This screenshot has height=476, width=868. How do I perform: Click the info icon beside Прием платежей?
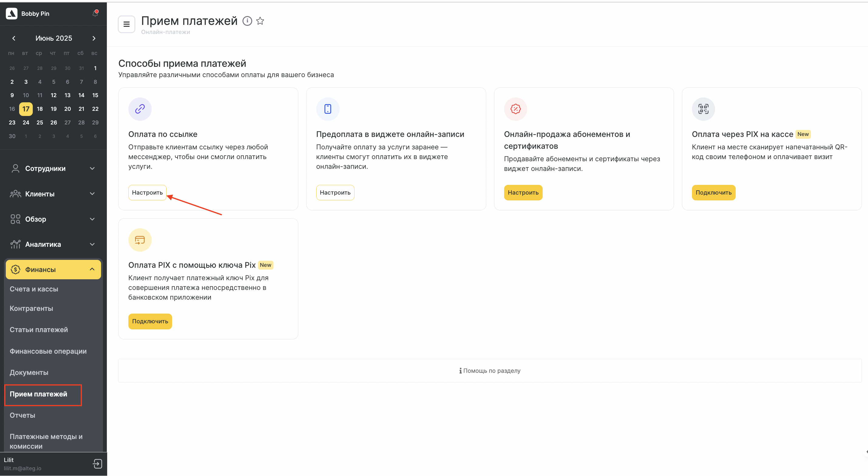coord(247,21)
